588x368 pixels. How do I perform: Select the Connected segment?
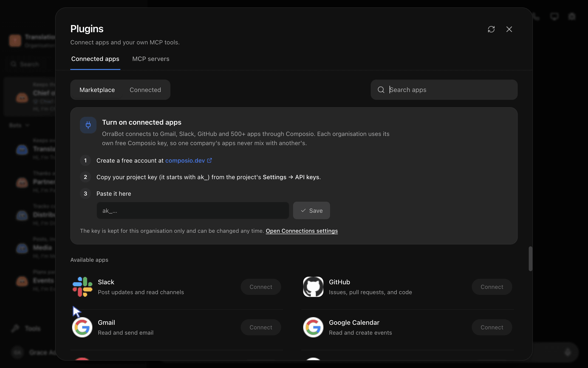coord(145,90)
